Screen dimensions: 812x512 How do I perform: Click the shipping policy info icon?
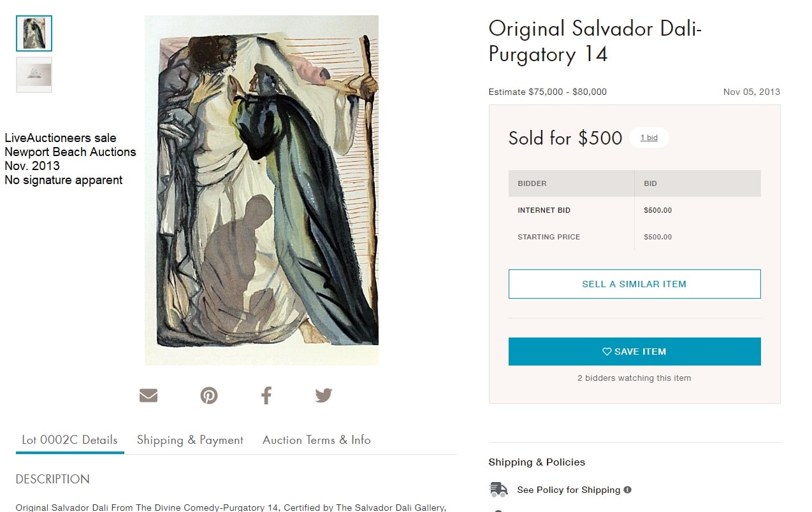click(x=628, y=490)
